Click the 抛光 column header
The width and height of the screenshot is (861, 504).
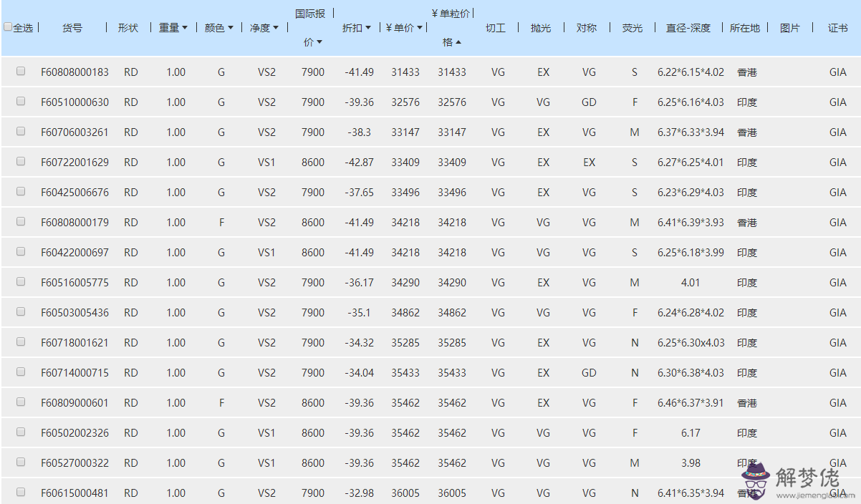pyautogui.click(x=541, y=28)
